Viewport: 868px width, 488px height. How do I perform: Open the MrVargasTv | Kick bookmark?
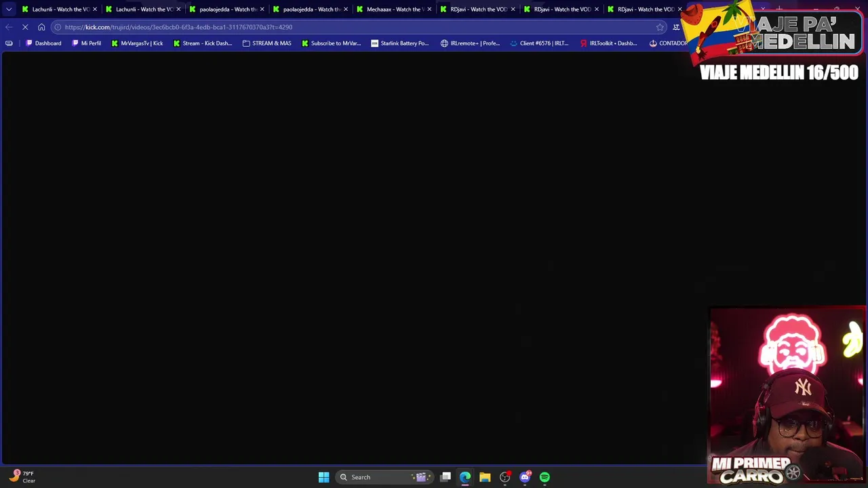point(137,43)
